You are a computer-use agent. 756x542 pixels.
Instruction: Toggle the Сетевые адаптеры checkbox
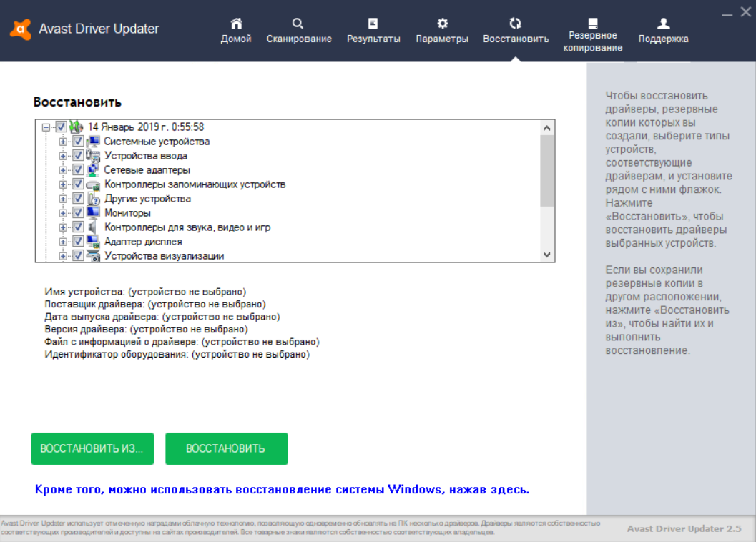(x=78, y=170)
